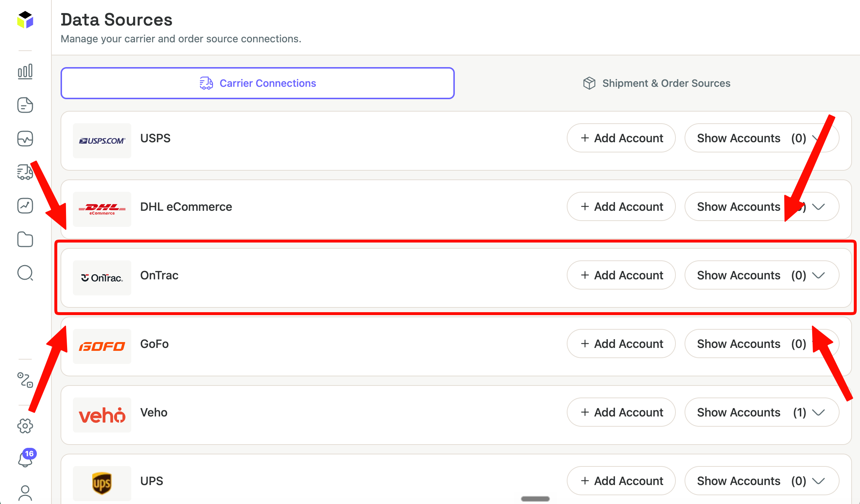
Task: Switch to Shipment & Order Sources tab
Action: coord(656,83)
